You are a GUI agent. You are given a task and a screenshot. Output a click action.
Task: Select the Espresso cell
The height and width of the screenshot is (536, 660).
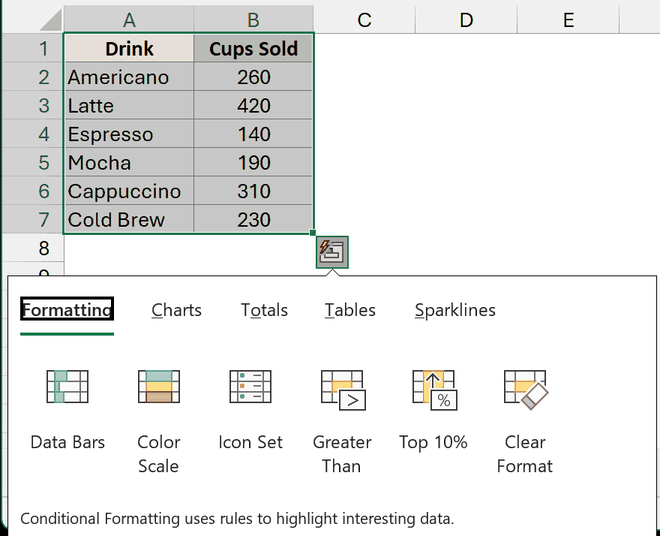click(x=129, y=134)
